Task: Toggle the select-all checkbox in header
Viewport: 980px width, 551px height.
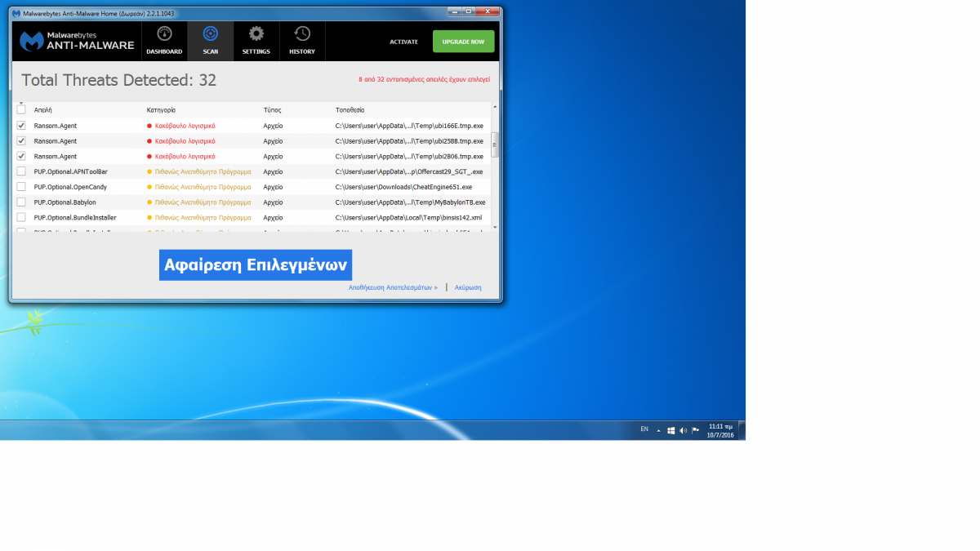Action: point(21,109)
